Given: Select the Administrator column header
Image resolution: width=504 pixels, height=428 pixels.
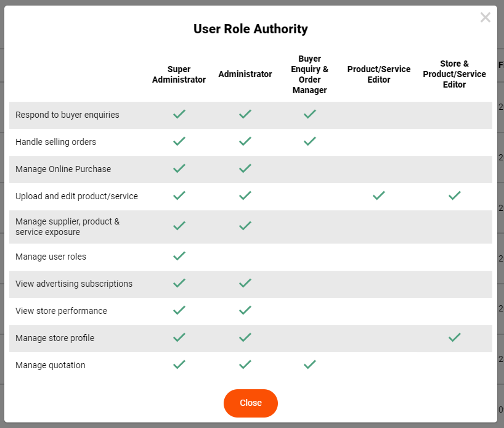Looking at the screenshot, I should [x=245, y=74].
